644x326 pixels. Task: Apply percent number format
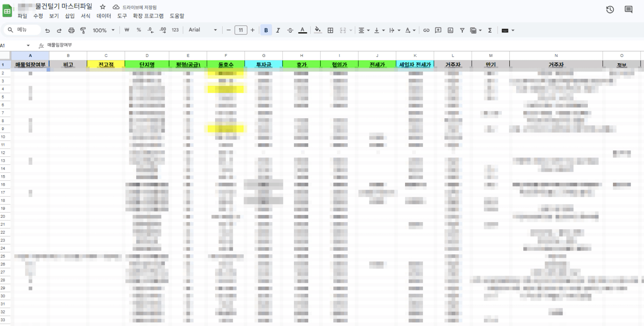[139, 30]
